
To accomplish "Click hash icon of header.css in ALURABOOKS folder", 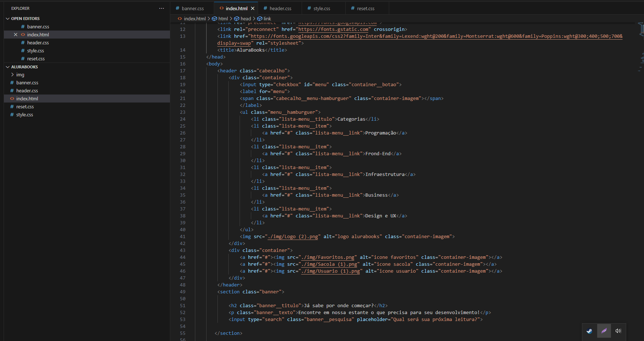I will point(12,91).
